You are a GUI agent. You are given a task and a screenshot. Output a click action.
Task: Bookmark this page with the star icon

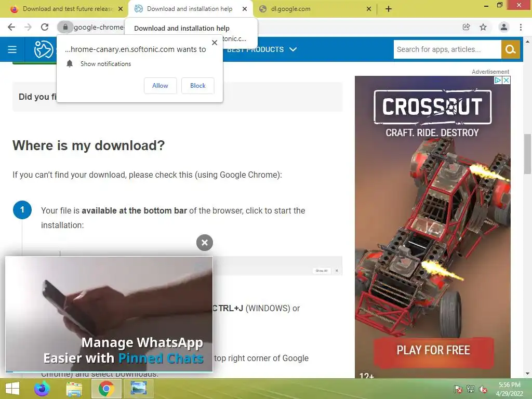[x=483, y=27]
